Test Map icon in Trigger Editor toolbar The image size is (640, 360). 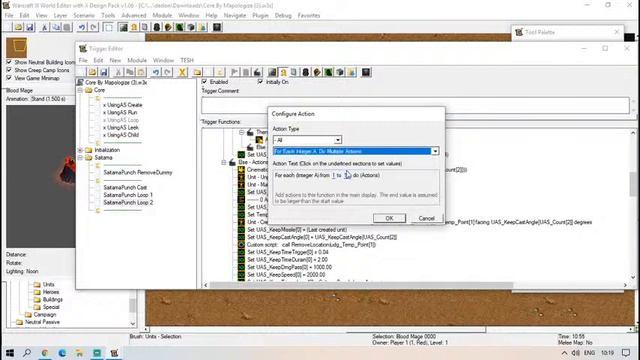click(366, 72)
